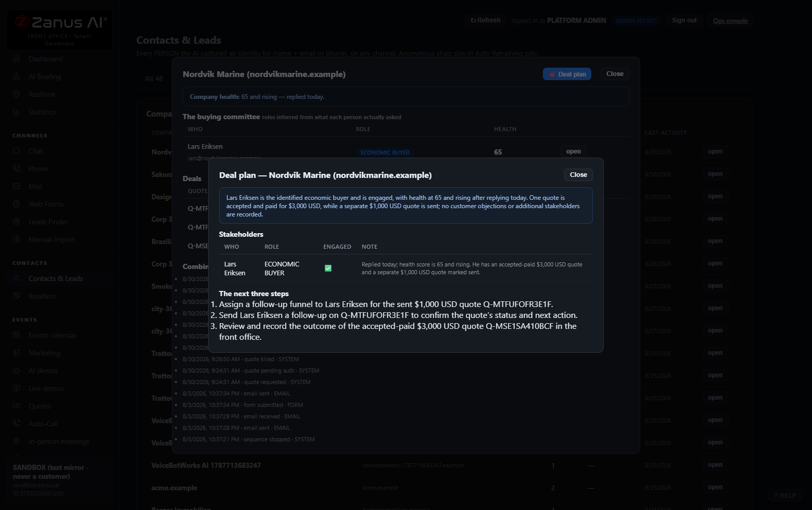Click the 'quote pending auth · SYSTEM' entry

pyautogui.click(x=251, y=371)
